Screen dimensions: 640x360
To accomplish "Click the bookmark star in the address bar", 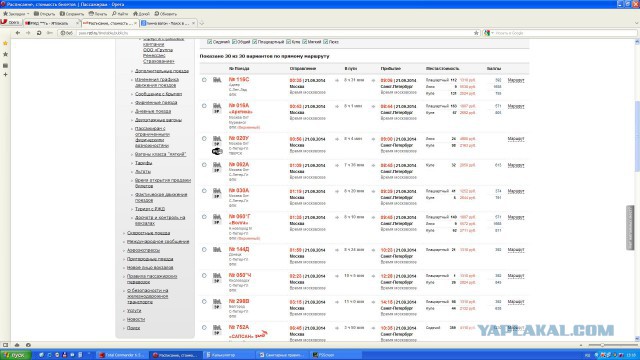I will tap(476, 33).
